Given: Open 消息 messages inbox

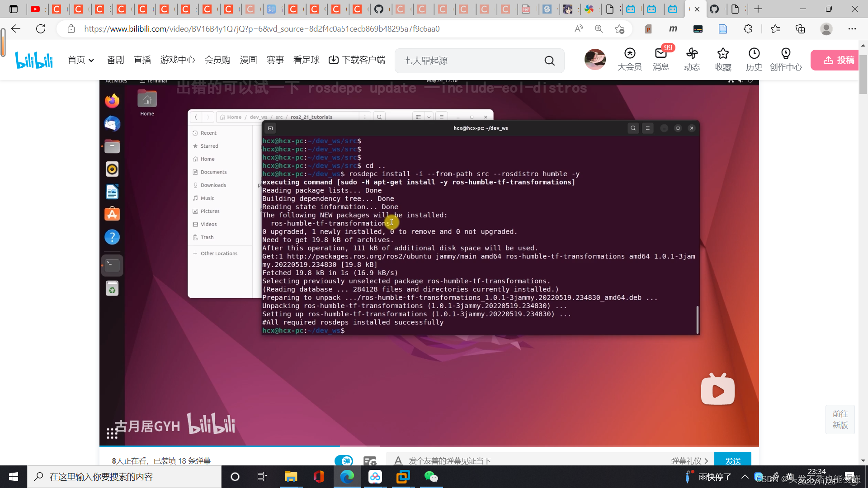Looking at the screenshot, I should [x=661, y=60].
